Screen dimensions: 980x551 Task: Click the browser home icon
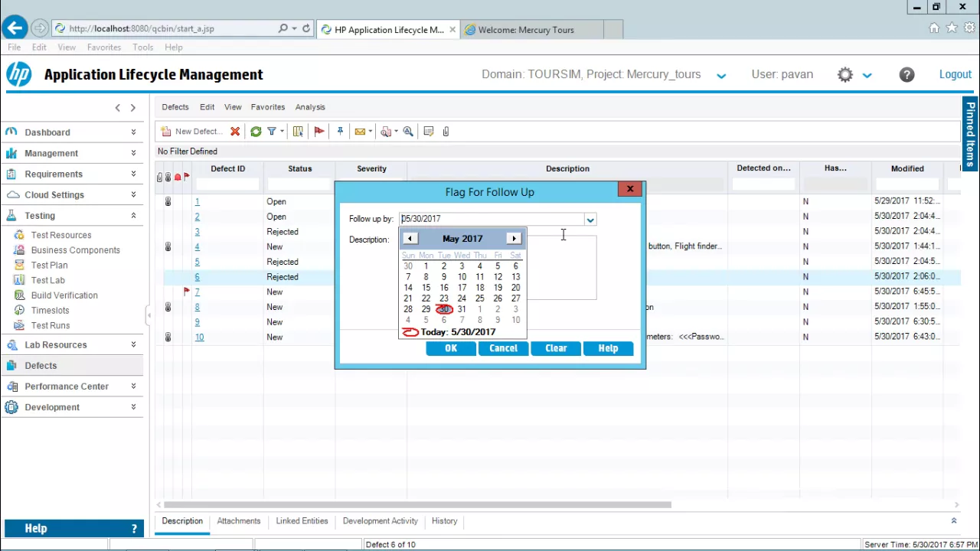(x=934, y=28)
